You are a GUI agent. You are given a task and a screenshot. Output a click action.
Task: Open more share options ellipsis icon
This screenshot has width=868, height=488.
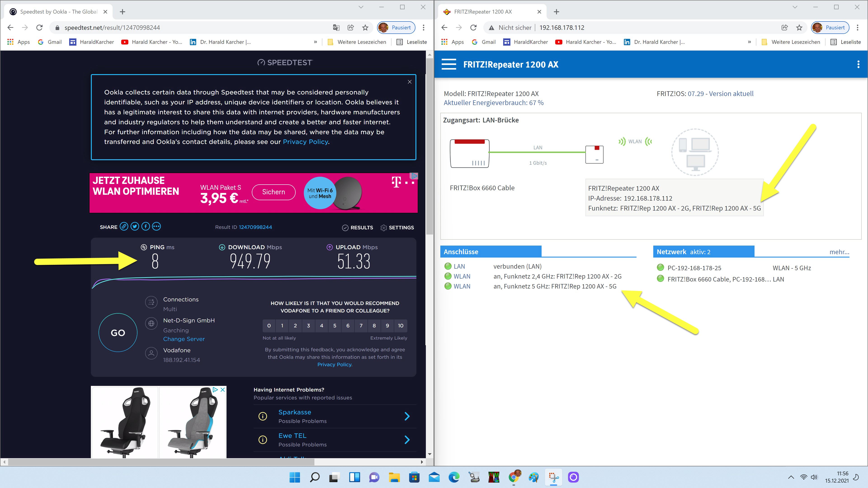156,227
